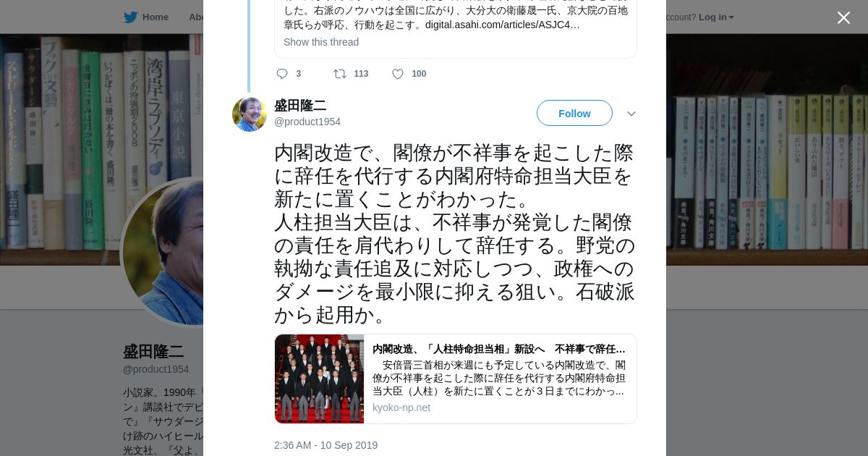Follow @product1954 with the Follow button
This screenshot has height=456, width=868.
point(574,113)
